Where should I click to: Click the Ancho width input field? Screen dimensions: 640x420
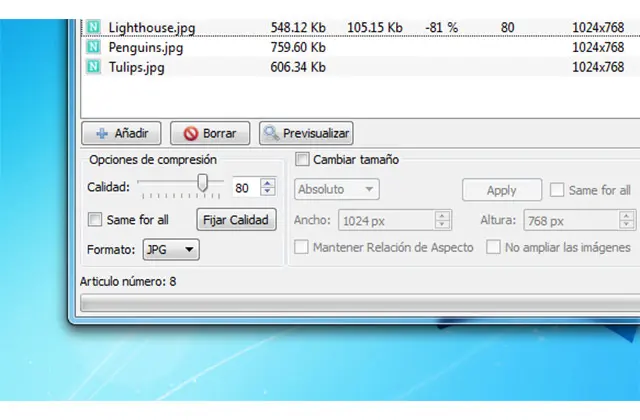pos(387,220)
